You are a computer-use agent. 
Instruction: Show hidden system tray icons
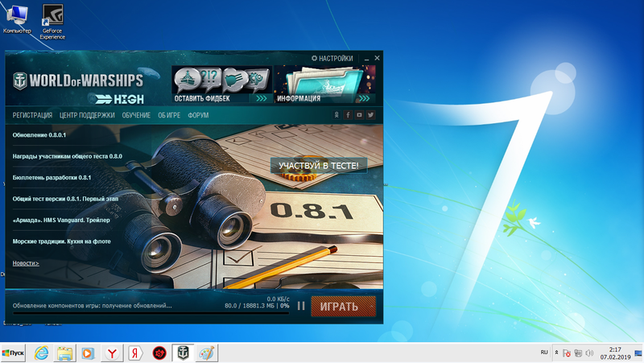pos(556,353)
